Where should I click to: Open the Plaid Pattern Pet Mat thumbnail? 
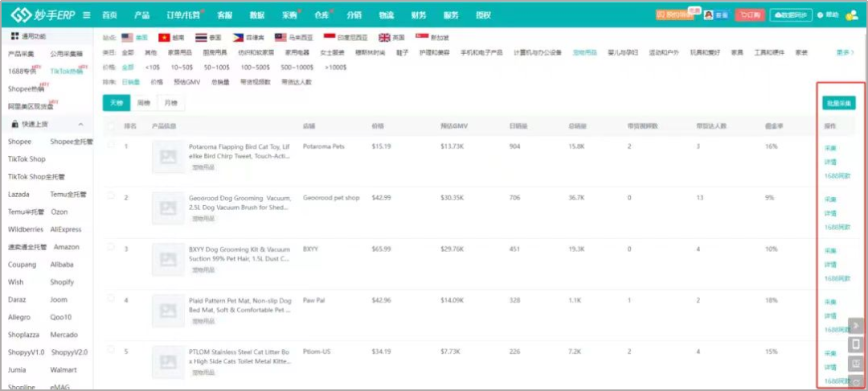(168, 311)
